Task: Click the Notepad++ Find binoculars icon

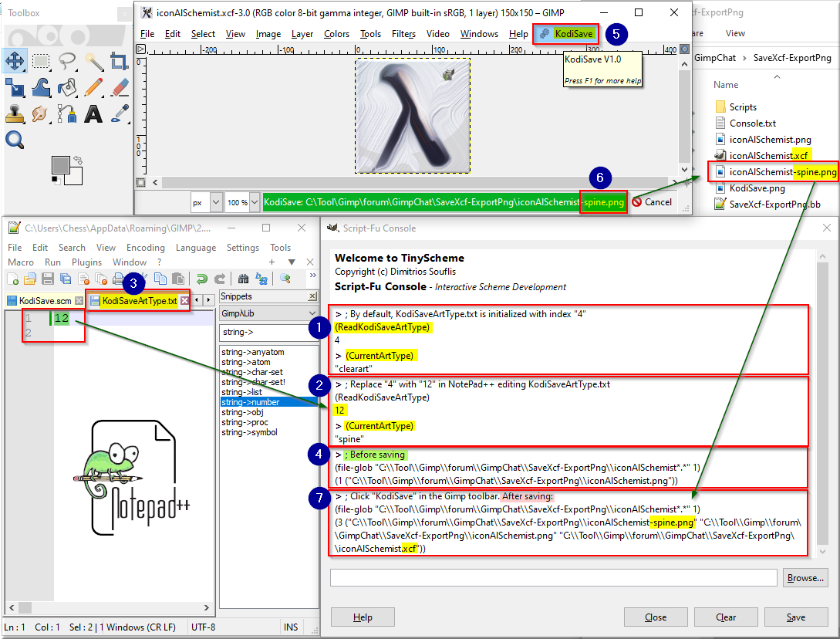Action: pos(243,279)
